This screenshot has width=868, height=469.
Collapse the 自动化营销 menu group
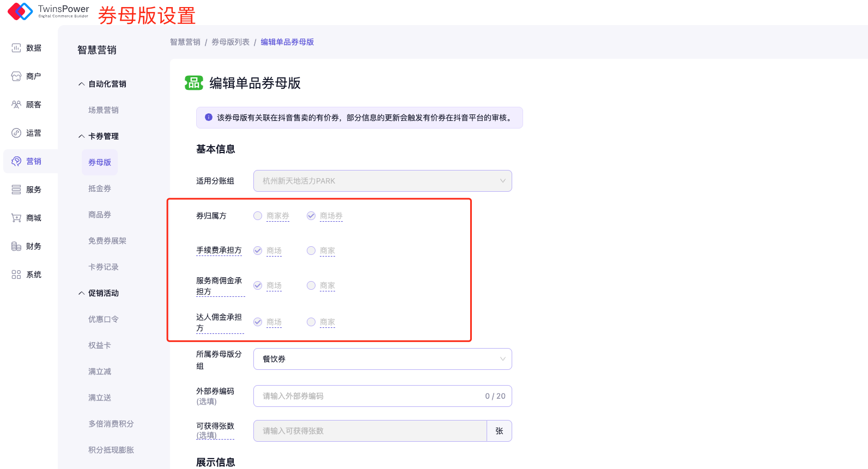[x=81, y=84]
